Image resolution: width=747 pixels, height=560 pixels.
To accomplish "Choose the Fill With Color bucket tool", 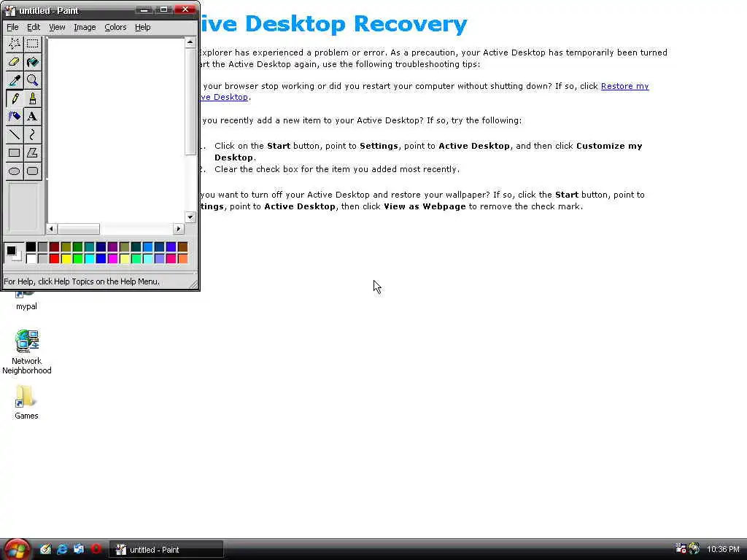I will point(32,62).
